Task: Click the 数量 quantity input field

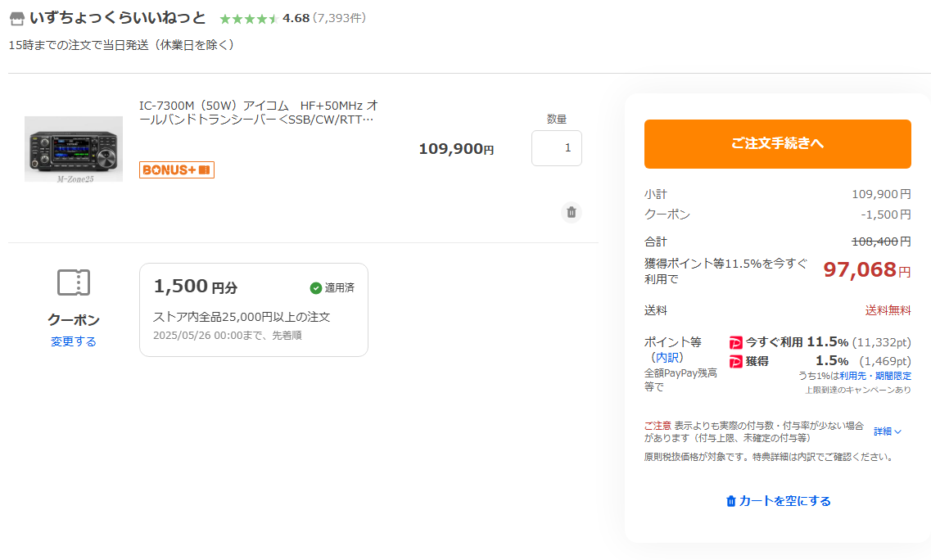Action: tap(556, 148)
